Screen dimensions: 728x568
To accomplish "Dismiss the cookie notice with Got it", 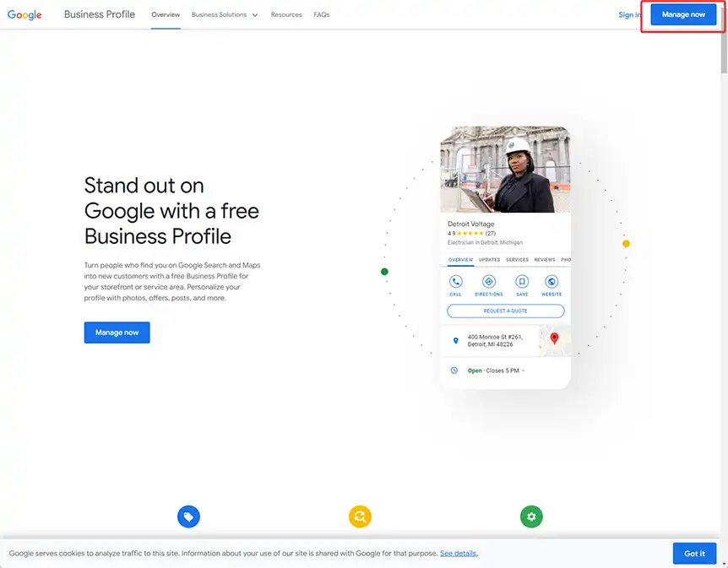I will pos(694,553).
